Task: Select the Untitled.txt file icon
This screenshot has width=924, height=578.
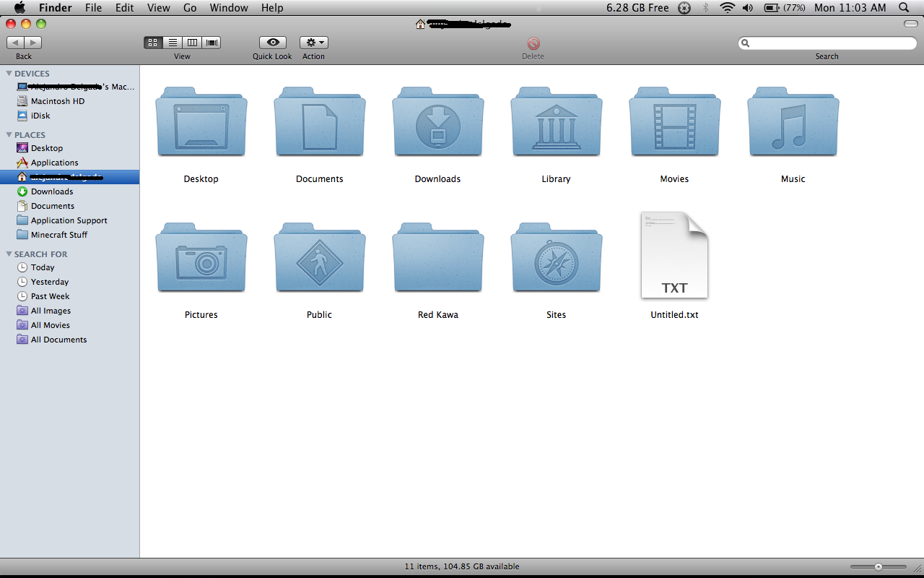Action: (675, 255)
